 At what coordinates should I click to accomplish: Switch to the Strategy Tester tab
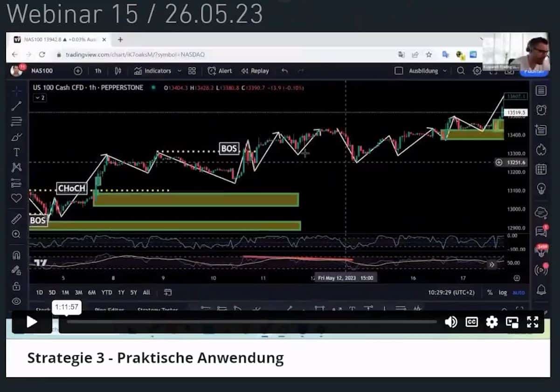[x=158, y=310]
